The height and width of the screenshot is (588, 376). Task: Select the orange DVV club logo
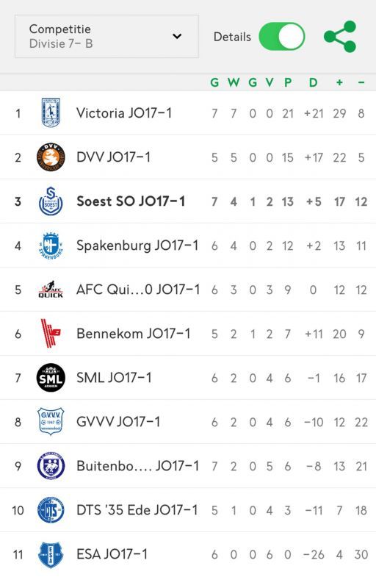(x=51, y=157)
